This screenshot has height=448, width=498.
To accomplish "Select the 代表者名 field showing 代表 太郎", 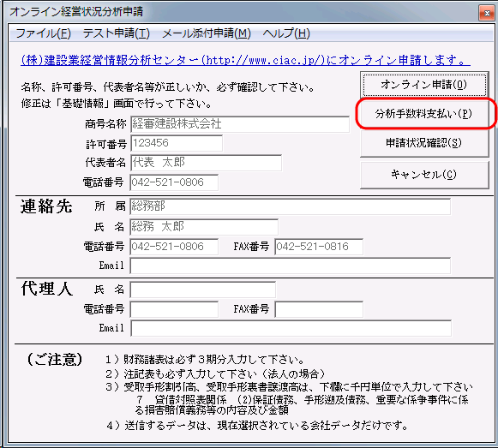I will point(206,163).
